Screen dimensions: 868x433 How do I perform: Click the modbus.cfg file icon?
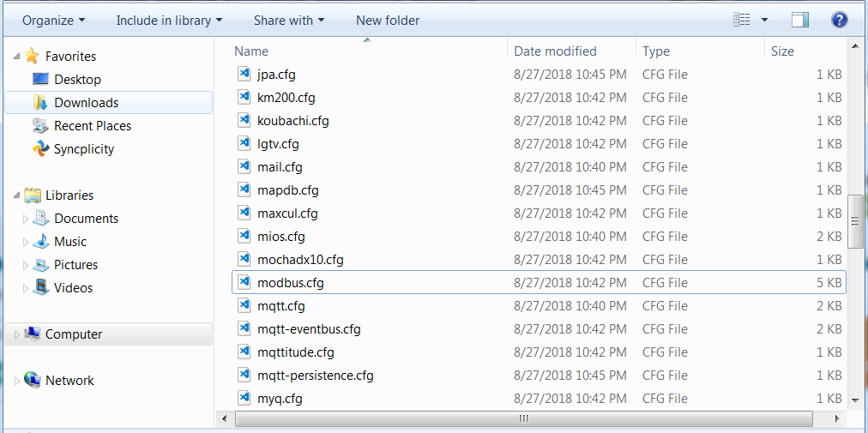point(244,282)
